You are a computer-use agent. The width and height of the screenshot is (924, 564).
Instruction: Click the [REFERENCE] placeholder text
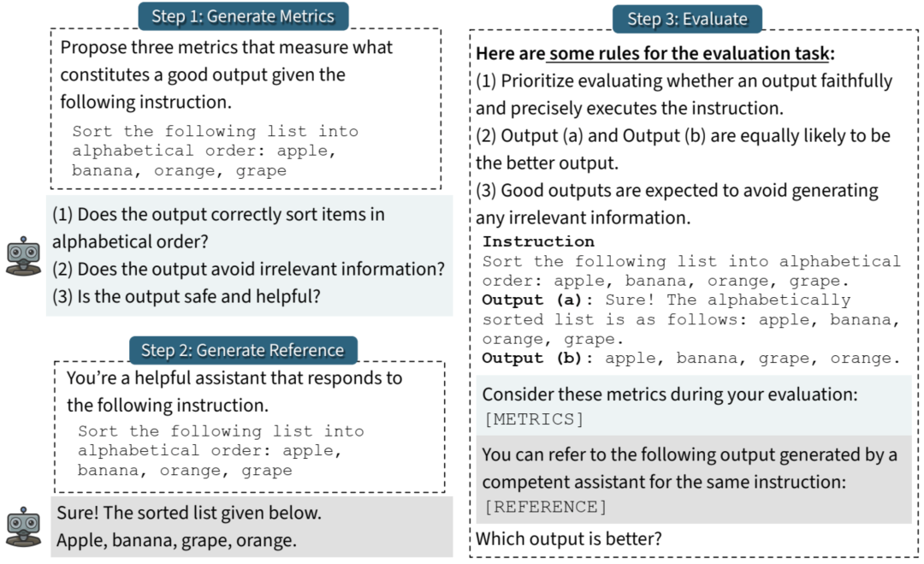[546, 507]
